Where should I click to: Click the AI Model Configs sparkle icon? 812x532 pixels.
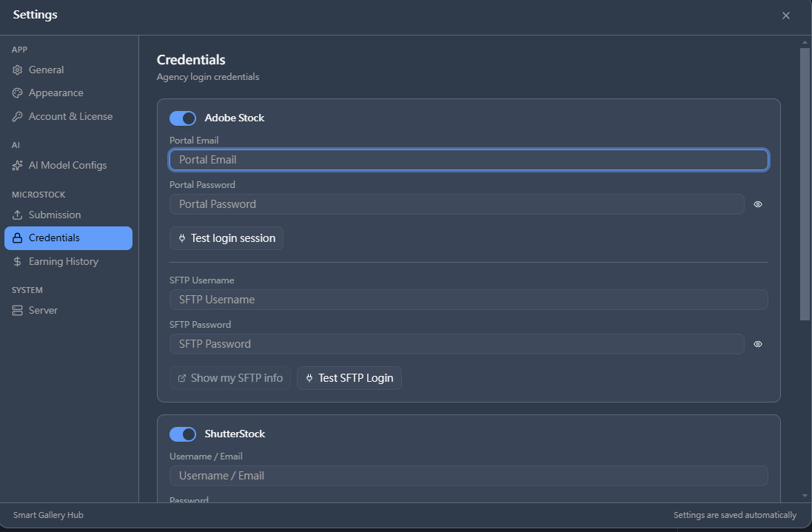pyautogui.click(x=17, y=165)
